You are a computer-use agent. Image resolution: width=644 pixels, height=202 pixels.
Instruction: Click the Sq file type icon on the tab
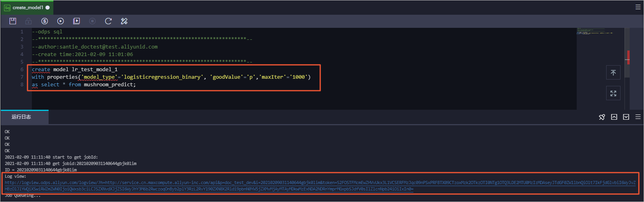tap(7, 8)
